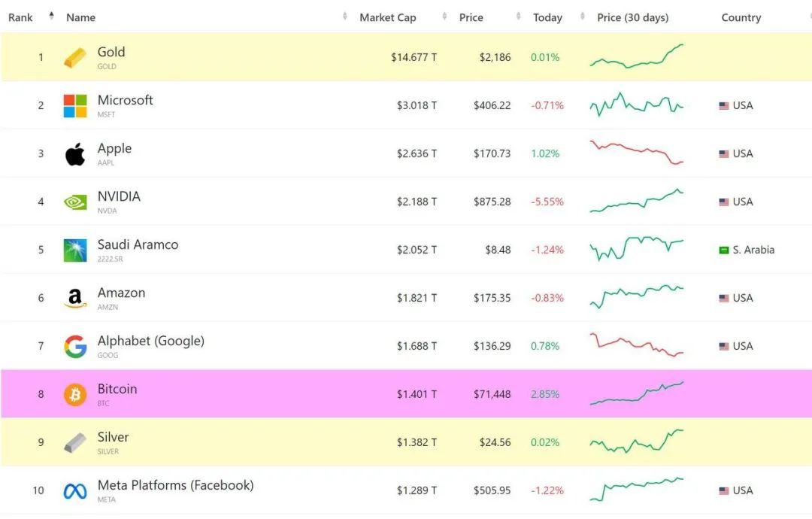
Task: Sort by Price column header
Action: pyautogui.click(x=471, y=17)
